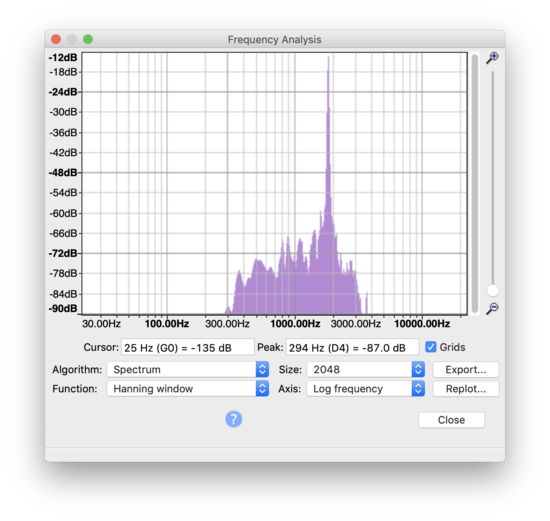Click the vertical scrollbar beside the graph
This screenshot has height=521, width=550.
click(475, 183)
